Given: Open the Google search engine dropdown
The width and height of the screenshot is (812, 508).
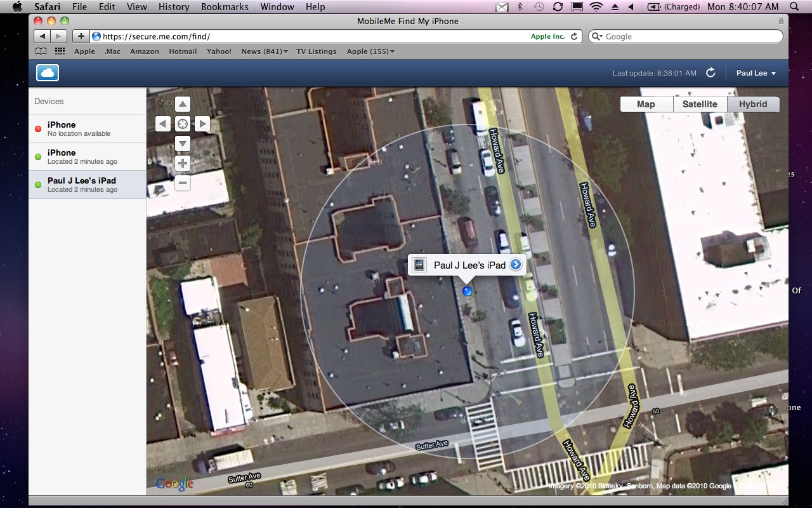Looking at the screenshot, I should point(597,36).
